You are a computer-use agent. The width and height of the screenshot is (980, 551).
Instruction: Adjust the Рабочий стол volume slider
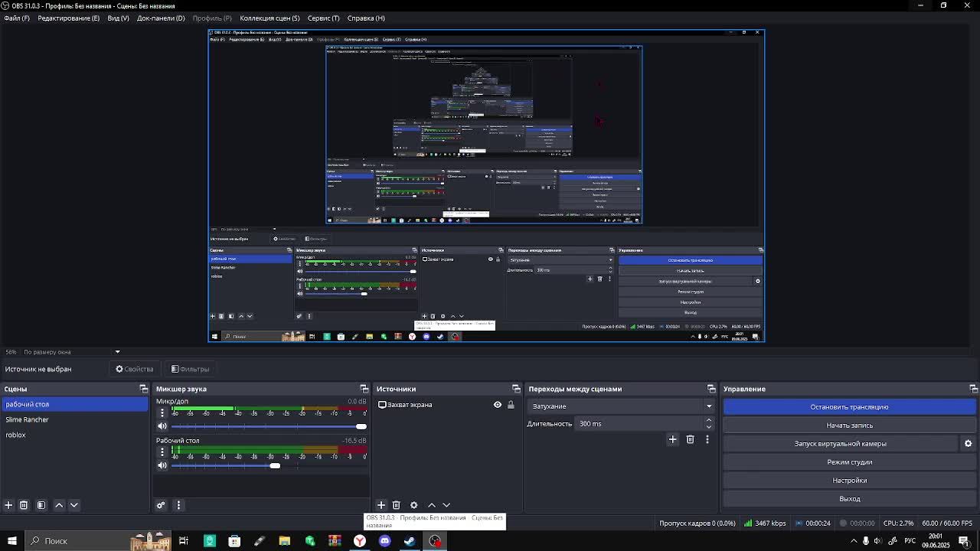point(275,465)
